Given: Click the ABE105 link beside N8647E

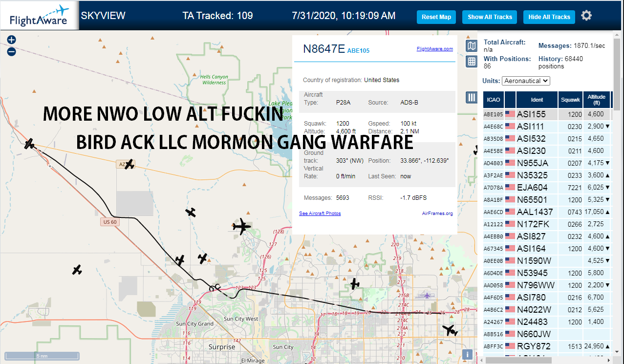Looking at the screenshot, I should tap(358, 51).
